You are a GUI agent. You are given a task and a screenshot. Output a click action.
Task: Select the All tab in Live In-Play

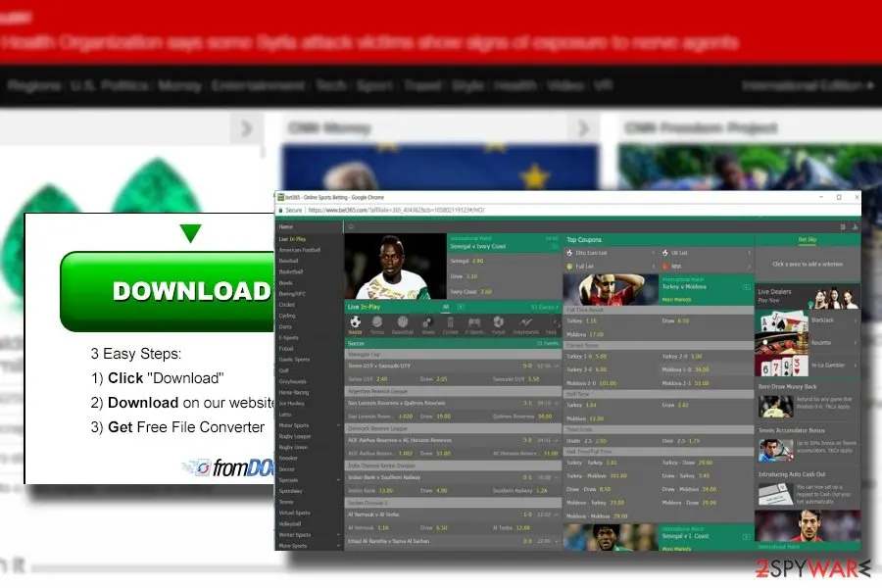click(446, 307)
